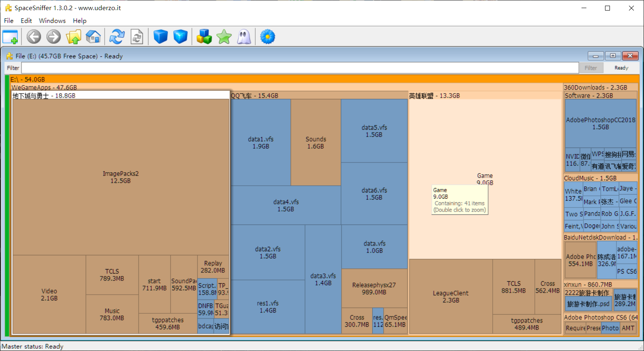Click the 360Downloads 2.3GB folder header
Image resolution: width=644 pixels, height=351 pixels.
pos(601,87)
